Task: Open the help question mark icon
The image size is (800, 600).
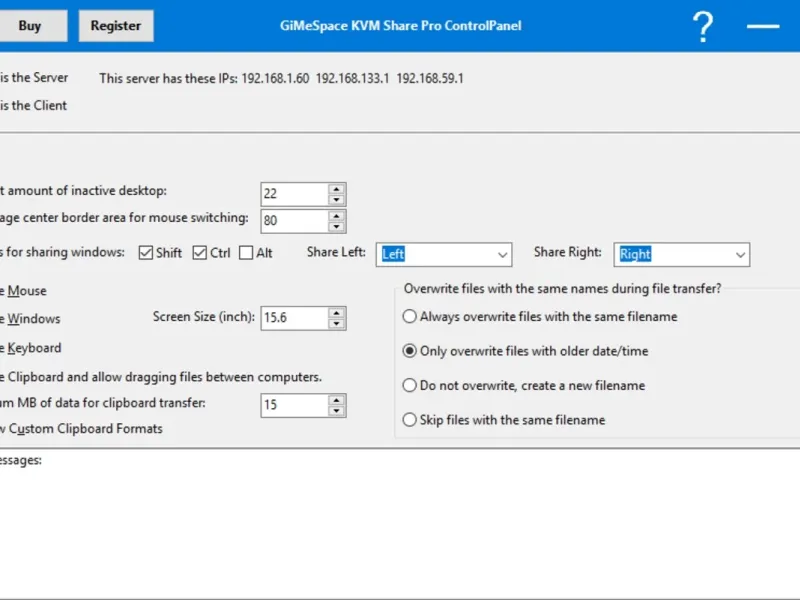Action: [x=703, y=27]
